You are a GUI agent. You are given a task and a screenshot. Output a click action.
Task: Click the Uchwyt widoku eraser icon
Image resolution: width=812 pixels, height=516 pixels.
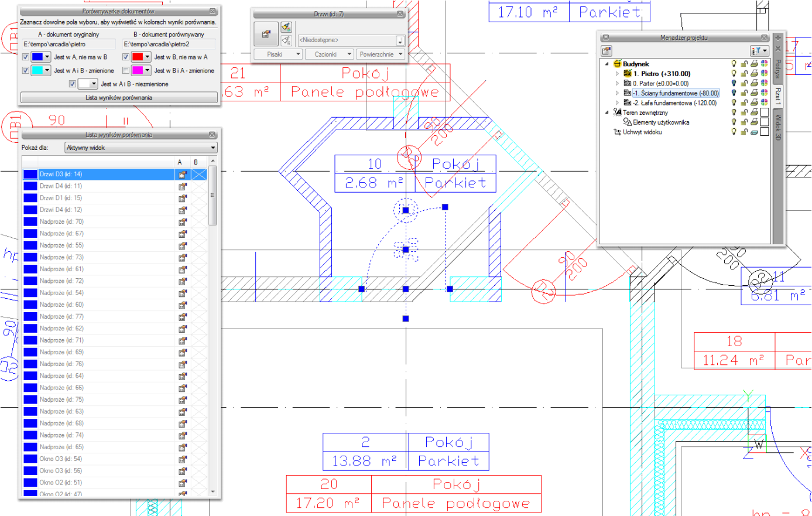click(755, 132)
